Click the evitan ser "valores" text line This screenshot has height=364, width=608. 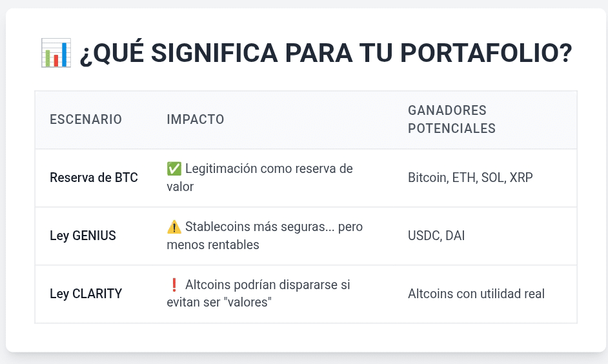(218, 303)
